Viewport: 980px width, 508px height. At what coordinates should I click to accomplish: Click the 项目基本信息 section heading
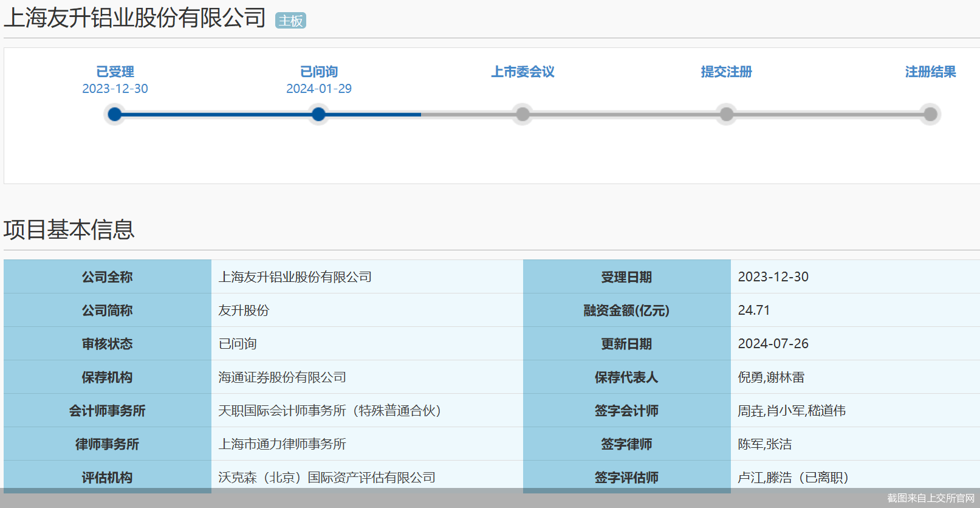(x=69, y=230)
